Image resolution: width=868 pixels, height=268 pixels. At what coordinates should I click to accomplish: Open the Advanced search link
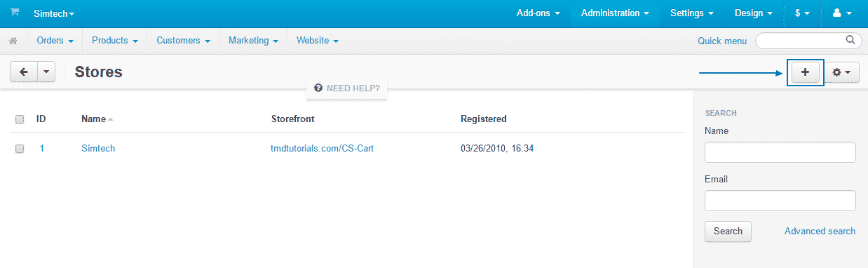(820, 231)
